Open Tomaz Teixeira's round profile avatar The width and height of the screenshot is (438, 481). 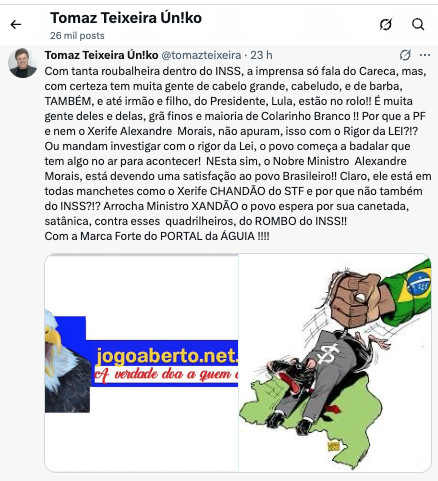23,63
